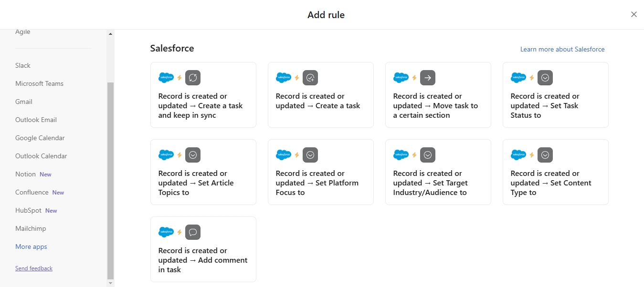Choose Google Calendar from the app list
The height and width of the screenshot is (287, 644).
[40, 138]
